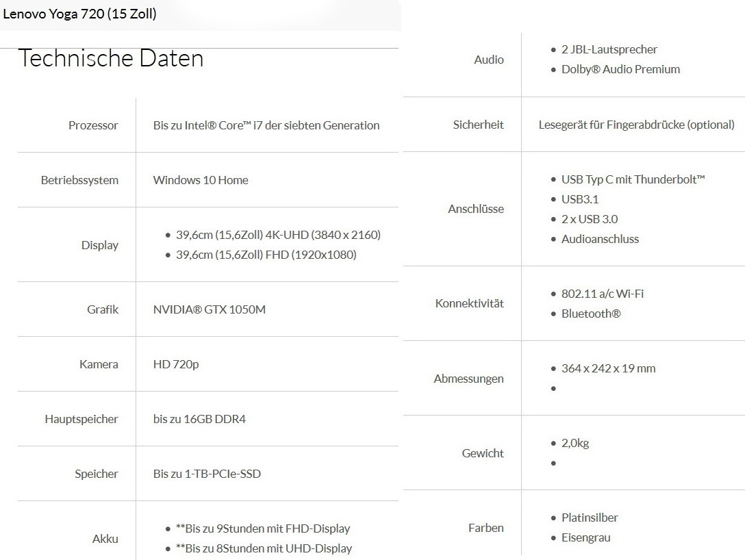745x560 pixels.
Task: Click the 'Bluetooth®' connectivity entry
Action: point(590,314)
